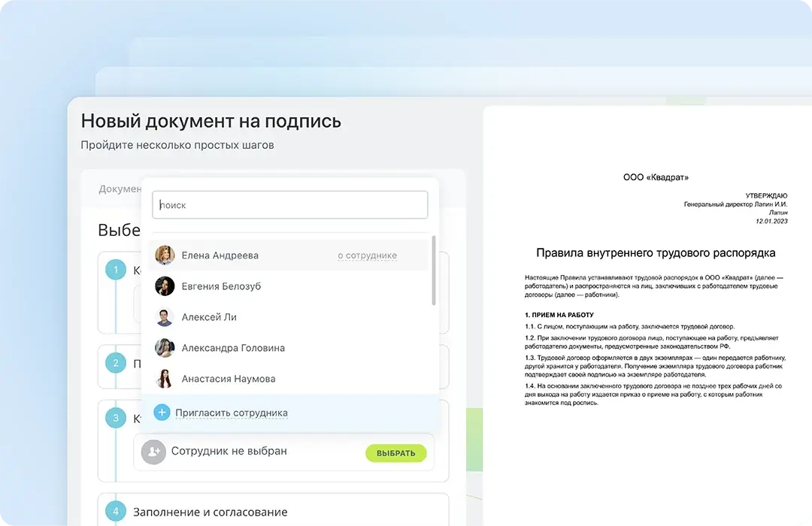Viewport: 812px width, 526px height.
Task: Click the employee list scrollbar thumb
Action: (x=434, y=271)
